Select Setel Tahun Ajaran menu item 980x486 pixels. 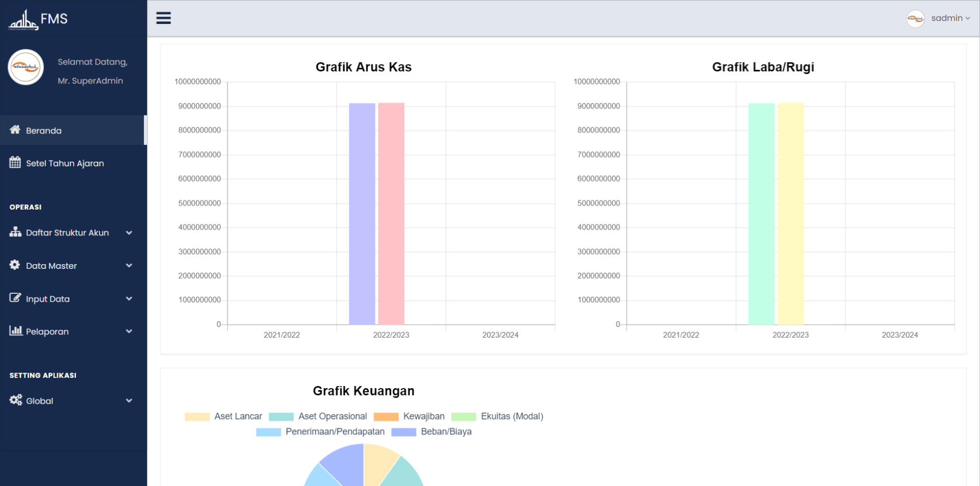[x=65, y=164]
